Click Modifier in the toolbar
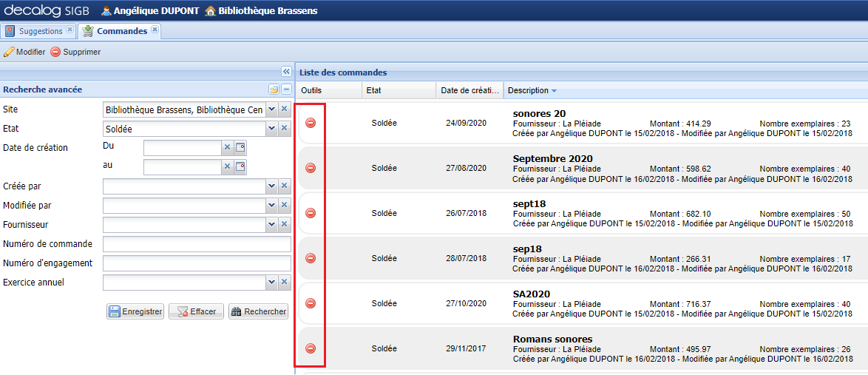The height and width of the screenshot is (375, 868). [24, 52]
